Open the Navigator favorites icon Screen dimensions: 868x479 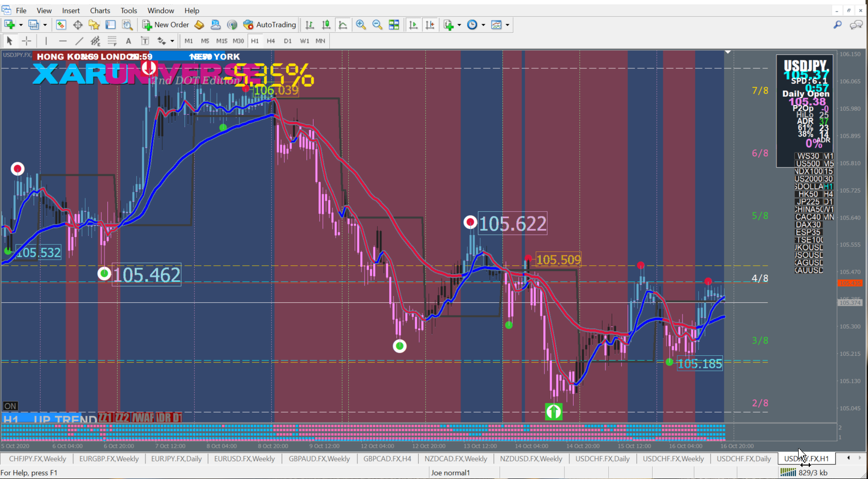[x=94, y=25]
